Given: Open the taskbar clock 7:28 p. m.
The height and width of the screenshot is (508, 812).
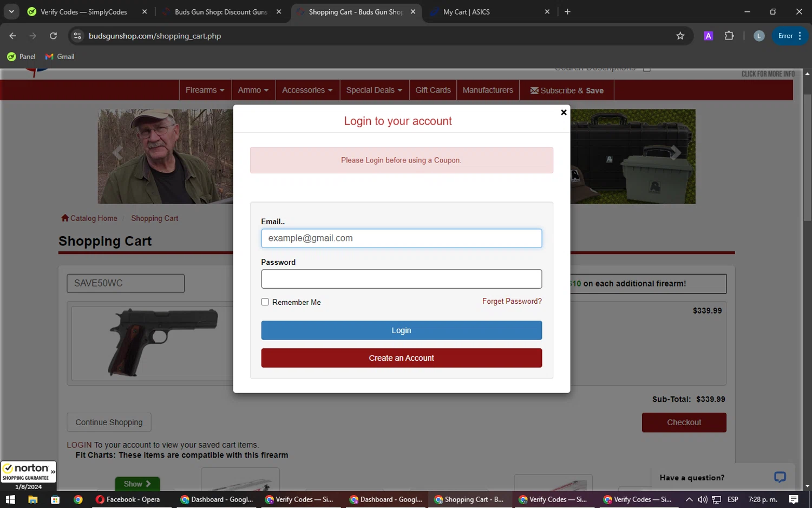Looking at the screenshot, I should click(762, 499).
